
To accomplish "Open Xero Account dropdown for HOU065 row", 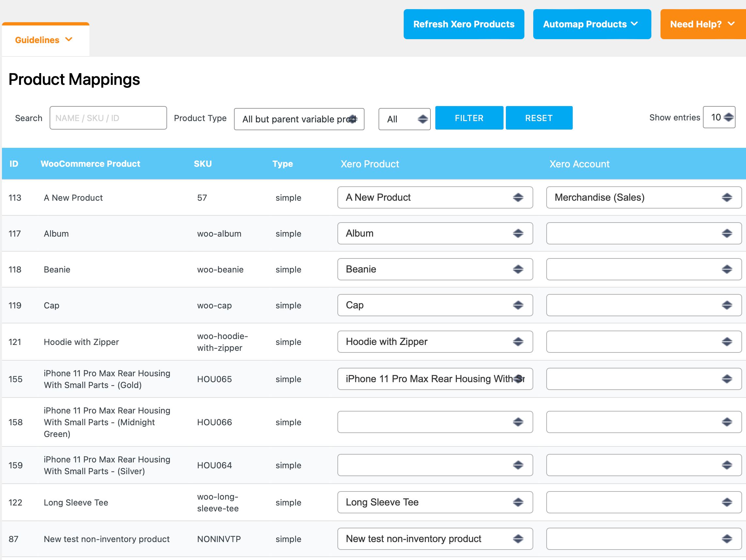I will 644,379.
